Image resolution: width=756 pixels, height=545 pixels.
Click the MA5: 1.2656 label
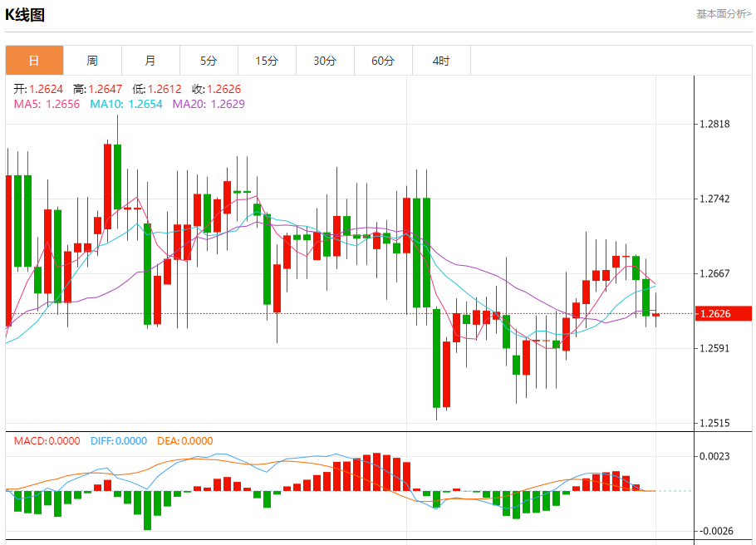tap(47, 104)
